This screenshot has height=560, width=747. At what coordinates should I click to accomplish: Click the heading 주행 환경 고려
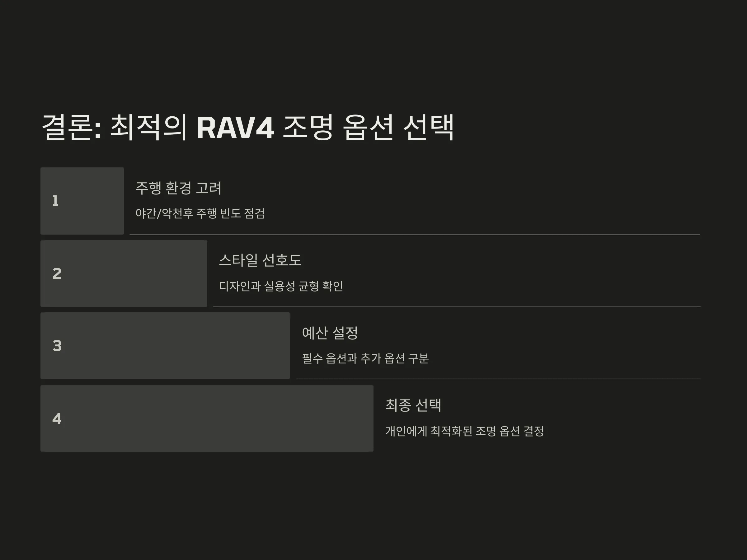(178, 188)
